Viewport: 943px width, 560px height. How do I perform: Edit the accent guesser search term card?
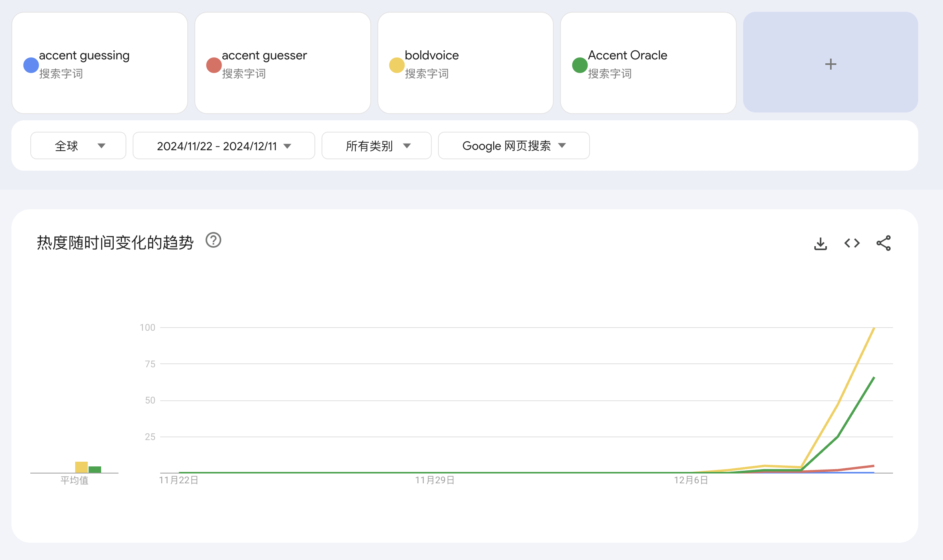click(x=283, y=63)
